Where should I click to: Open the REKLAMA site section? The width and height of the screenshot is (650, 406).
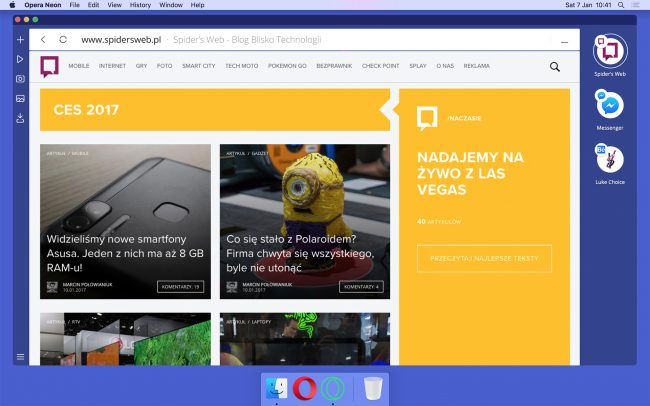click(x=477, y=66)
